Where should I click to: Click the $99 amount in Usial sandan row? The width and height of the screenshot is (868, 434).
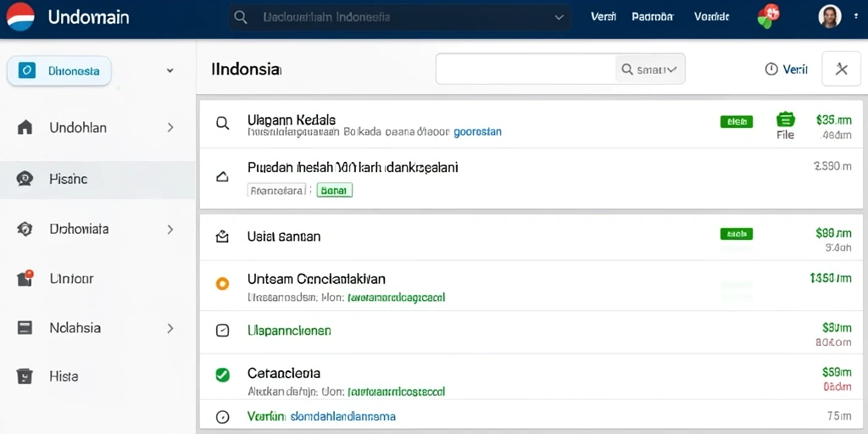tap(834, 233)
